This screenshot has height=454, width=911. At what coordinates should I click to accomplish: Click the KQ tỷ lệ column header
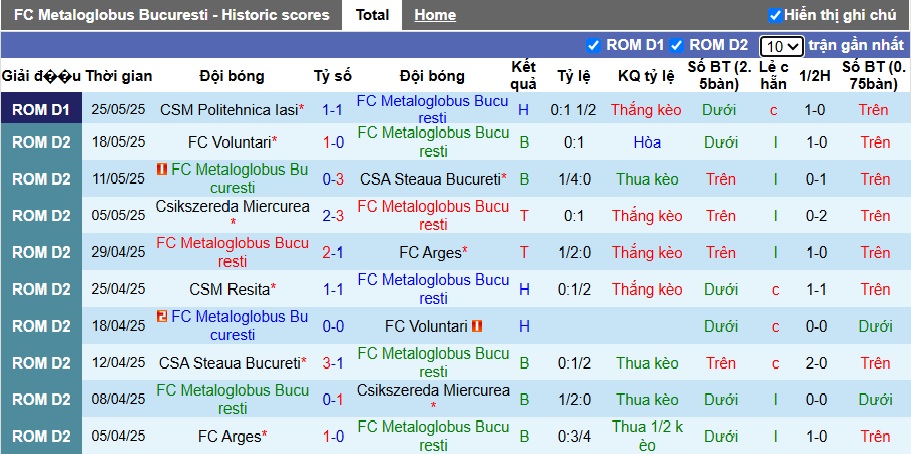[646, 76]
